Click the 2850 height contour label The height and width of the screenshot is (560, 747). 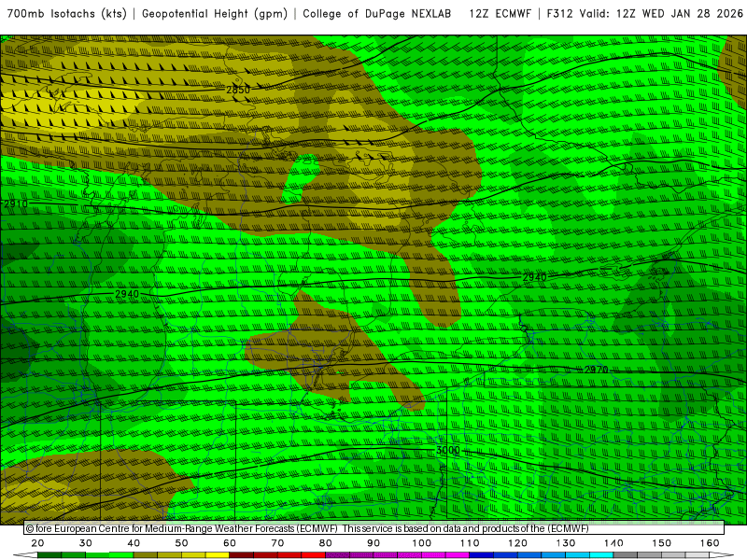[238, 90]
